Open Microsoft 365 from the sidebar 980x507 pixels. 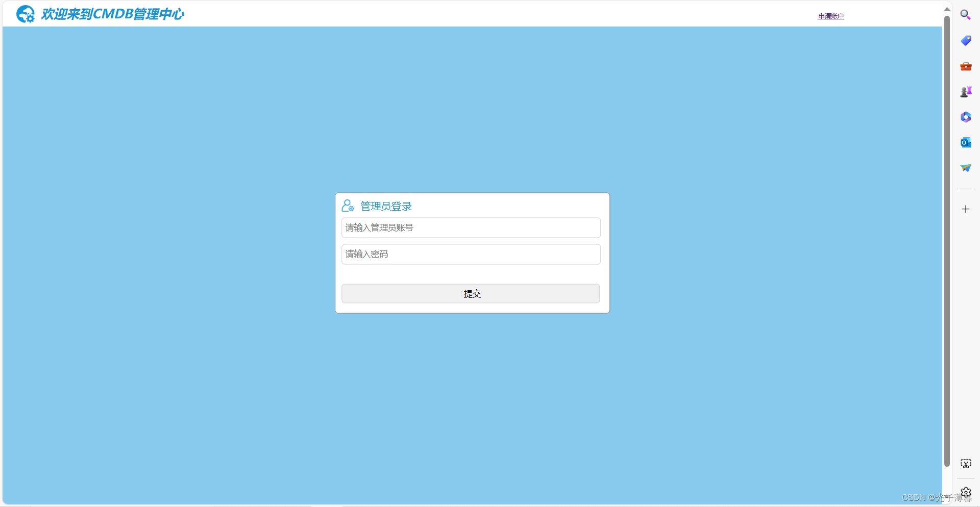[966, 117]
